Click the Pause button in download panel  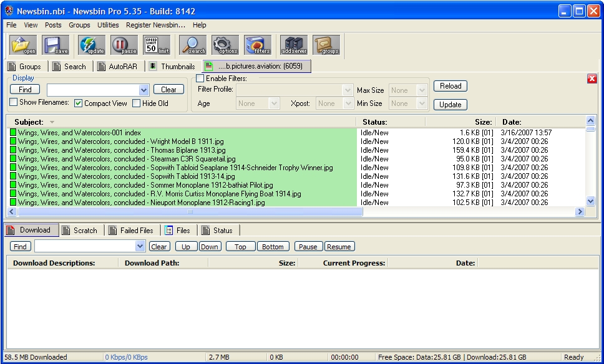(x=308, y=247)
